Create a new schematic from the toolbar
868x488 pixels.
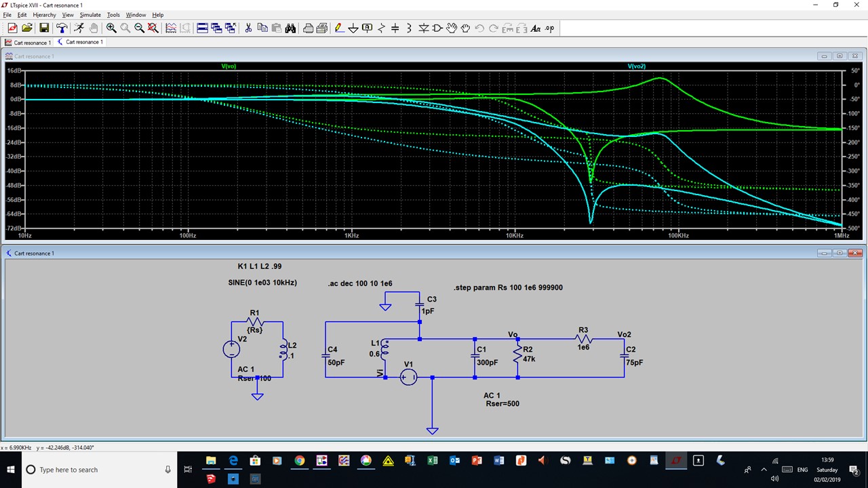pos(12,28)
